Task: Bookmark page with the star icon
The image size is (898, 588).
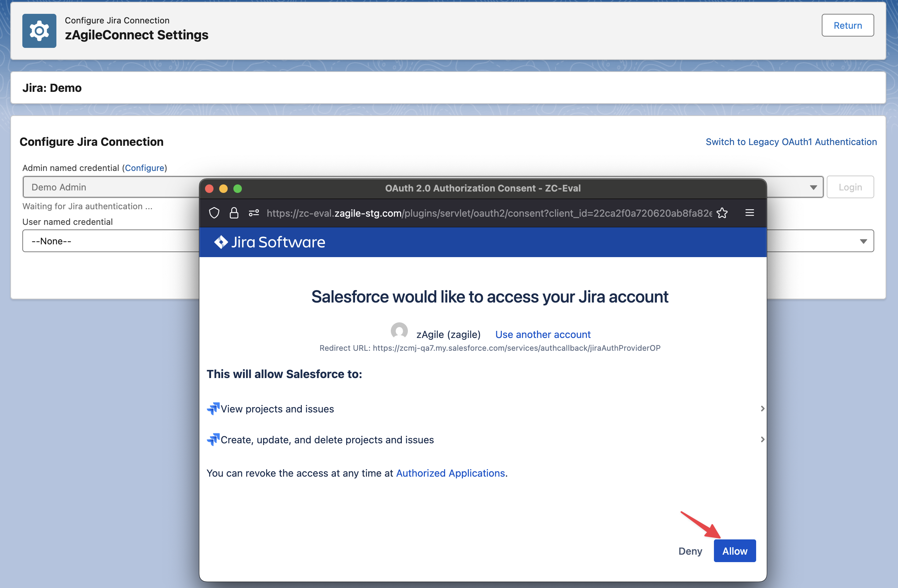Action: pos(722,213)
